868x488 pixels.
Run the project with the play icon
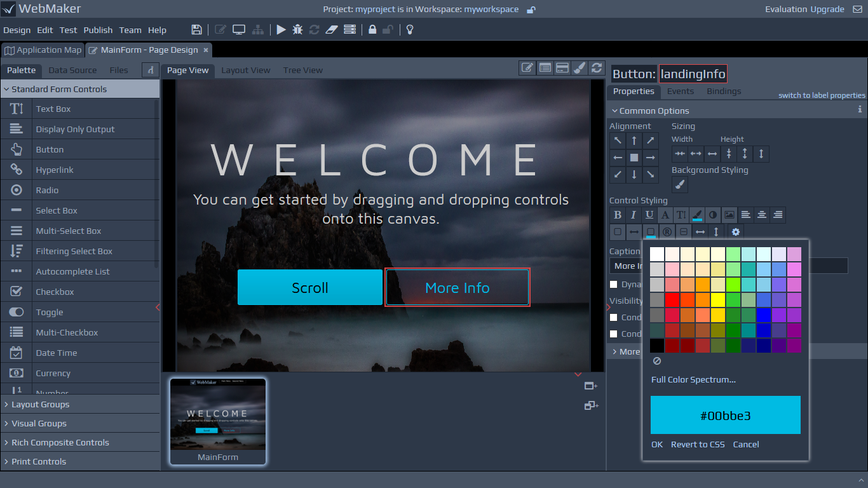point(281,30)
